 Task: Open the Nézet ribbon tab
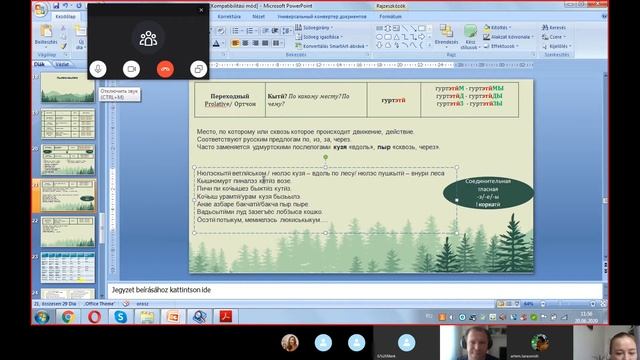click(x=258, y=17)
